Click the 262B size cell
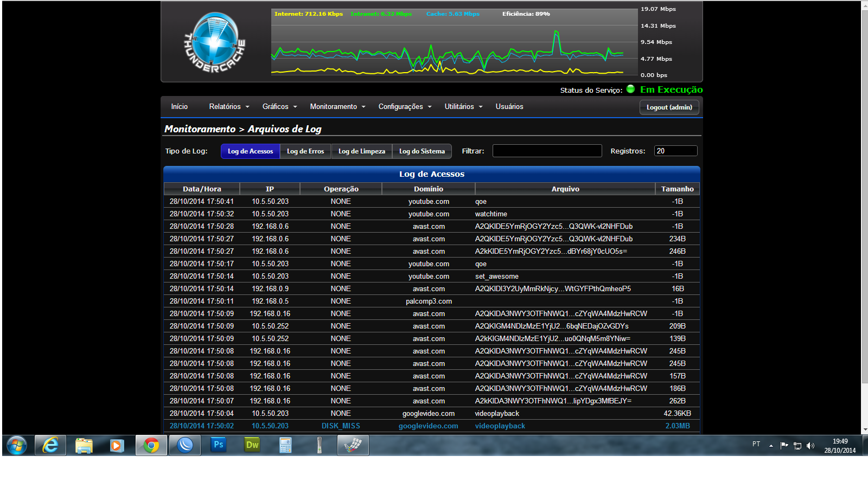Screen dimensions: 868x488 point(678,401)
